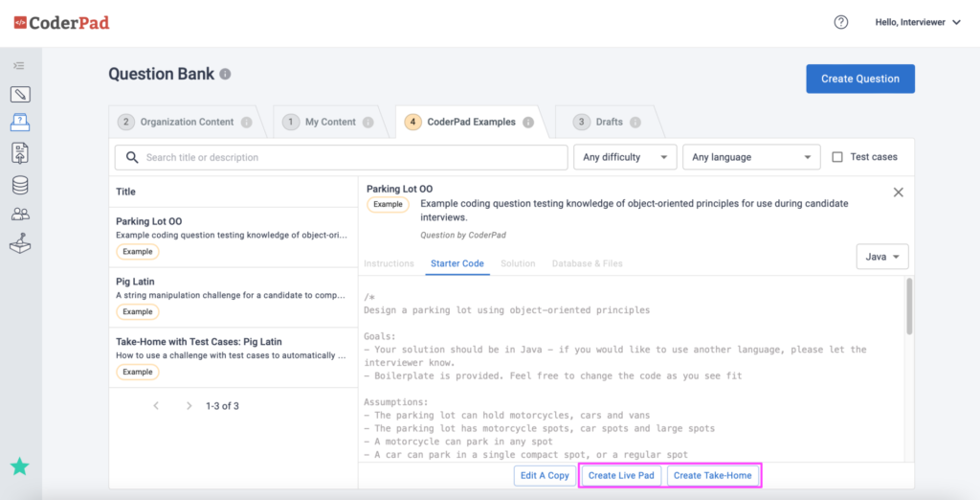Viewport: 980px width, 500px height.
Task: Switch to the Organization Content tab
Action: pos(186,122)
